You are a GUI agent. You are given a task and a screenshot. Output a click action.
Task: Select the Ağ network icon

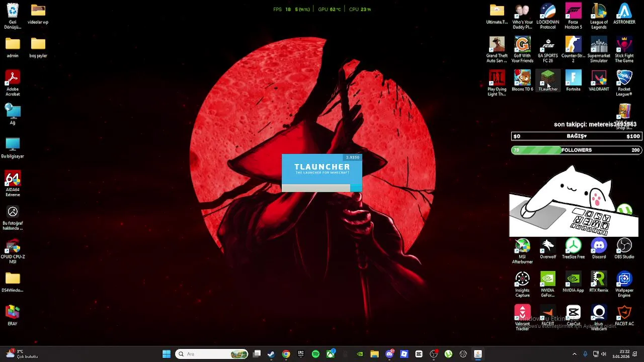(x=13, y=115)
